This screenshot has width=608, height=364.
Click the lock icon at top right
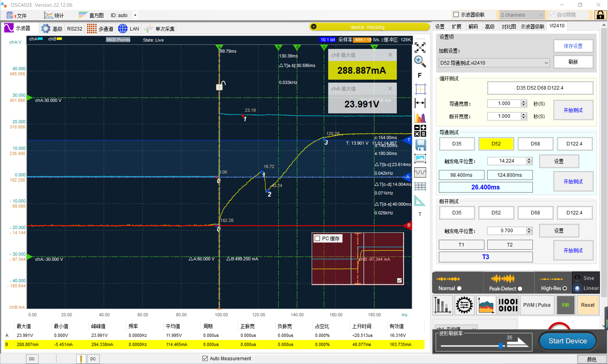600,15
